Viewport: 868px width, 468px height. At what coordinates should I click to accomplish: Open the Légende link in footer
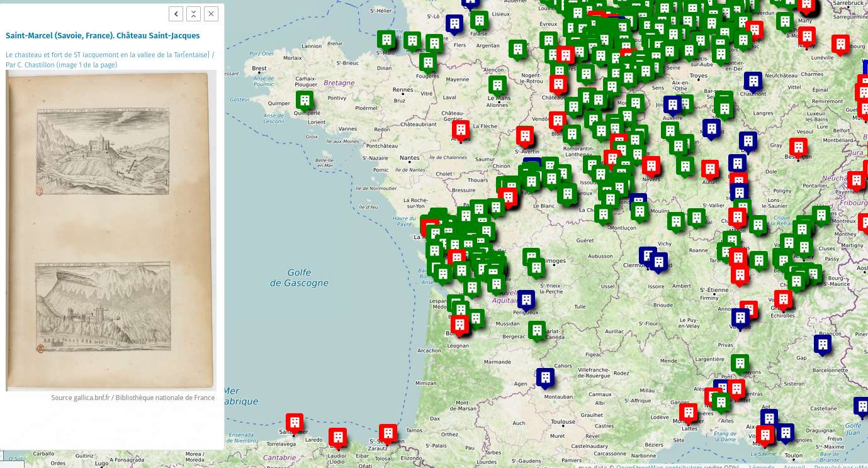762,466
